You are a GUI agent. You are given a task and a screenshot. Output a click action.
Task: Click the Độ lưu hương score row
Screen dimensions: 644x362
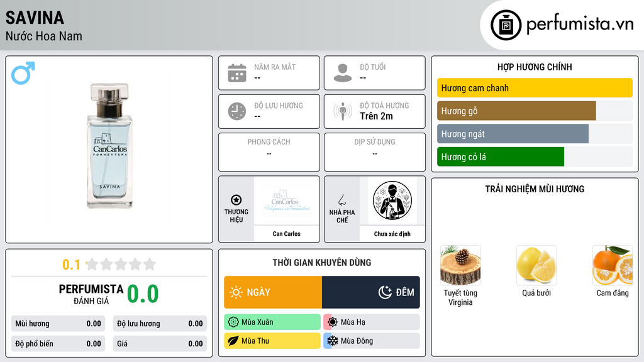[x=160, y=324]
